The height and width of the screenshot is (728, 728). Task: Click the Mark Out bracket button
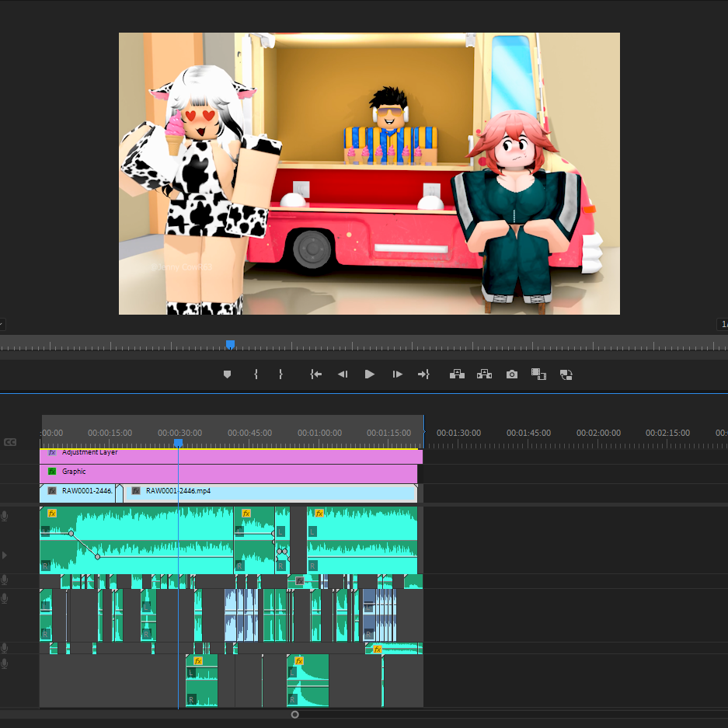pos(280,374)
